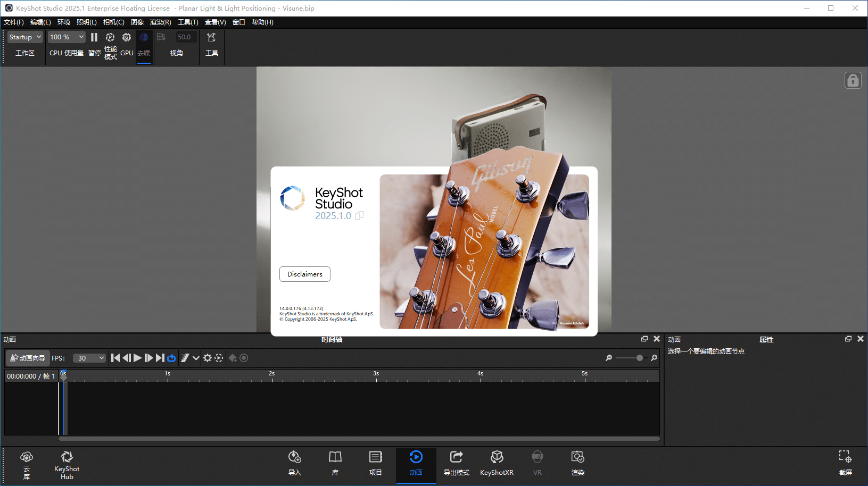868x486 pixels.
Task: Expand the Startup workspace dropdown
Action: (x=25, y=37)
